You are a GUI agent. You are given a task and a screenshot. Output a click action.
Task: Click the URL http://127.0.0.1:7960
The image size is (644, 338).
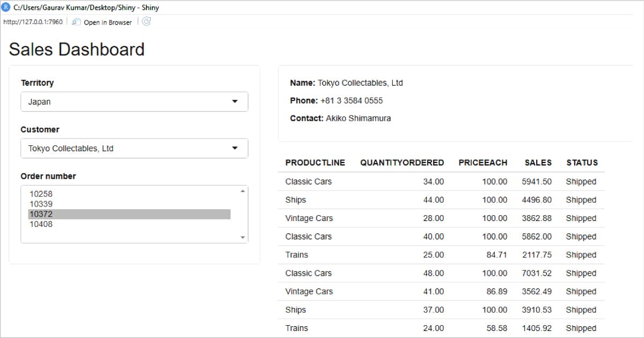point(32,22)
